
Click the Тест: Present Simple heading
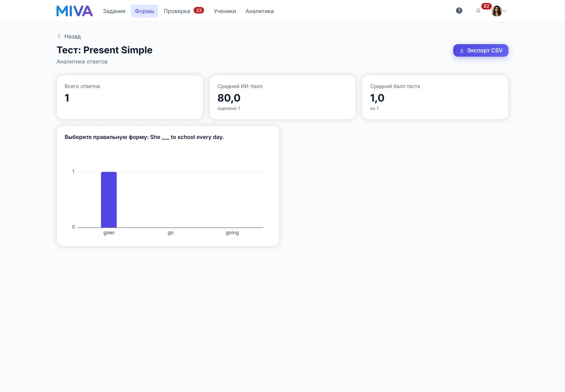click(105, 50)
